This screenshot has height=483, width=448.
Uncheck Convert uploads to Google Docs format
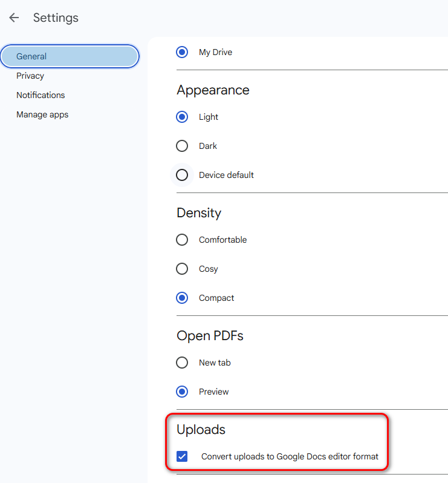(182, 456)
